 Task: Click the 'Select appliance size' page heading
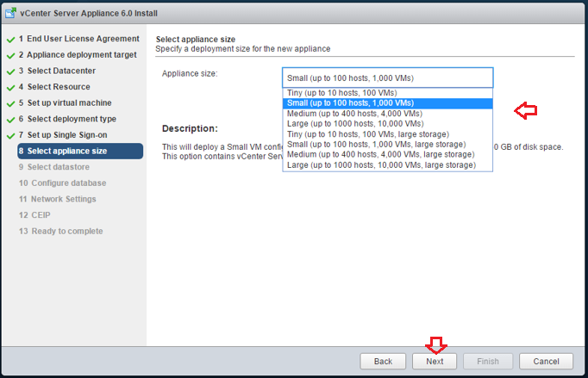tap(196, 40)
